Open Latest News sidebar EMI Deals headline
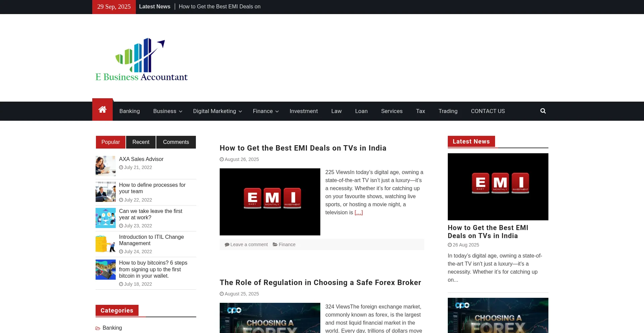 coord(488,232)
